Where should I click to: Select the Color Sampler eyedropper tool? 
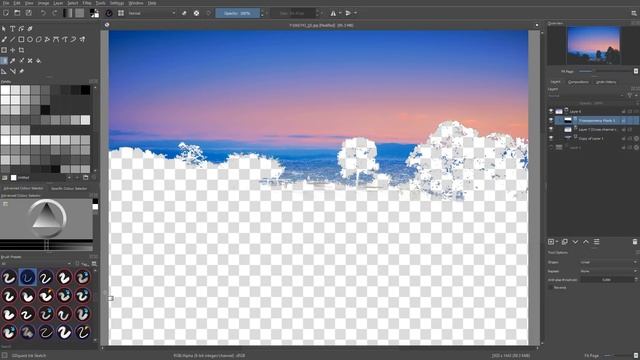tap(12, 60)
